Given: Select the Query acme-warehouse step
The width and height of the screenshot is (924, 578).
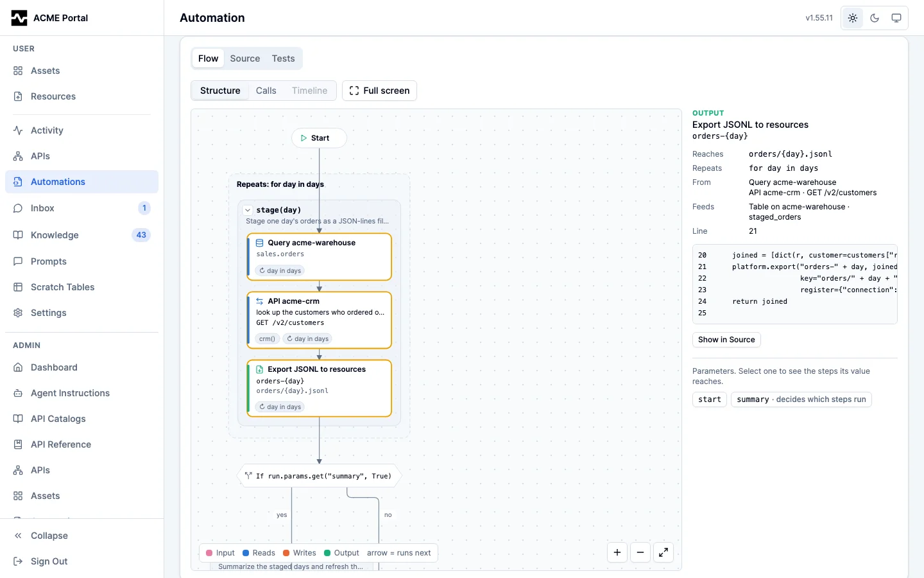Looking at the screenshot, I should (320, 257).
